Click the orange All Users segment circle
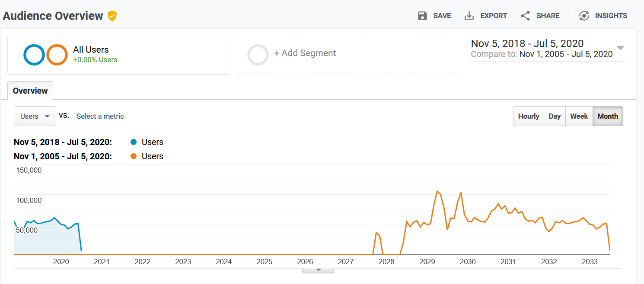644x284 pixels. (x=57, y=55)
